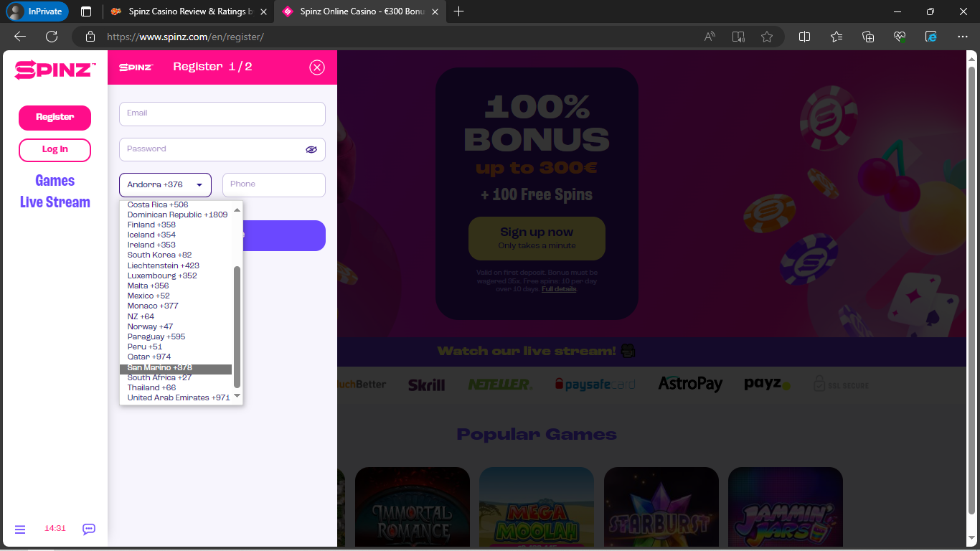Open new browser tab plus icon
The image size is (980, 551).
click(x=459, y=11)
